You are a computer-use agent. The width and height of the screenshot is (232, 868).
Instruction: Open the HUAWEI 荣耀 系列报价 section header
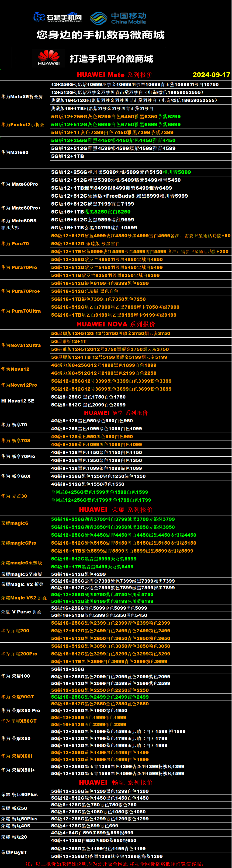[x=116, y=509]
